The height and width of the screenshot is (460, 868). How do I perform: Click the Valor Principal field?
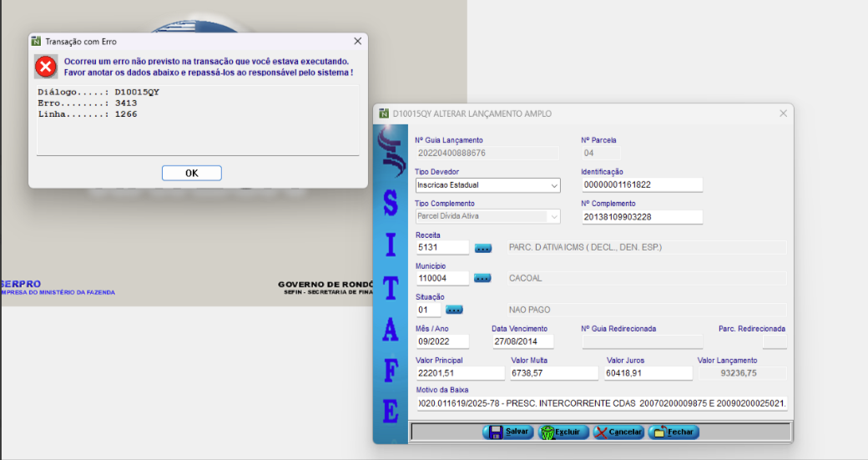(459, 373)
